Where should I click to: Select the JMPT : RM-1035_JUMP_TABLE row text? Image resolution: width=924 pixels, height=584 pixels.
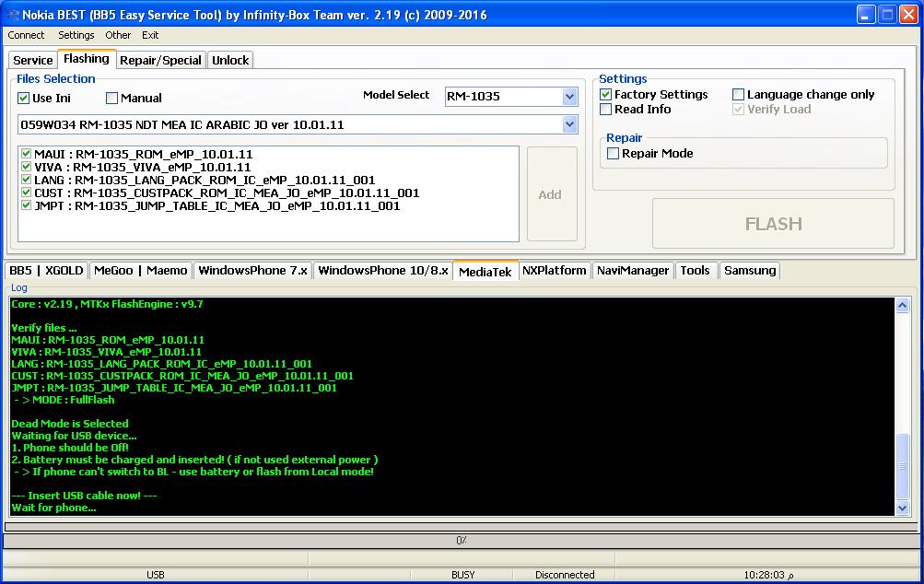216,206
